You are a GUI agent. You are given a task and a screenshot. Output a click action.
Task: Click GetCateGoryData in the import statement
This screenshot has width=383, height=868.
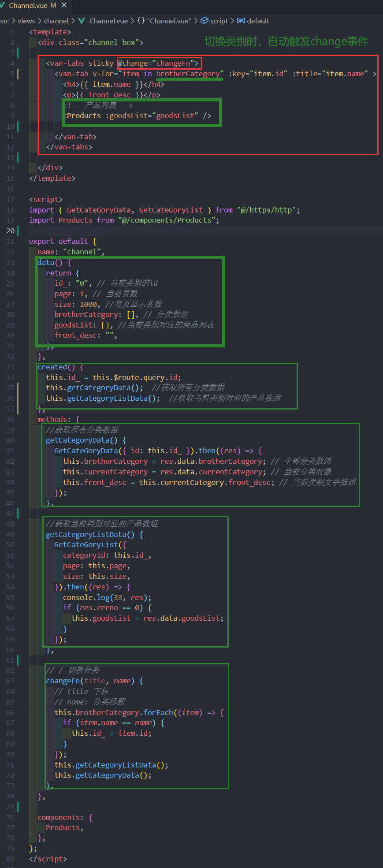[99, 210]
